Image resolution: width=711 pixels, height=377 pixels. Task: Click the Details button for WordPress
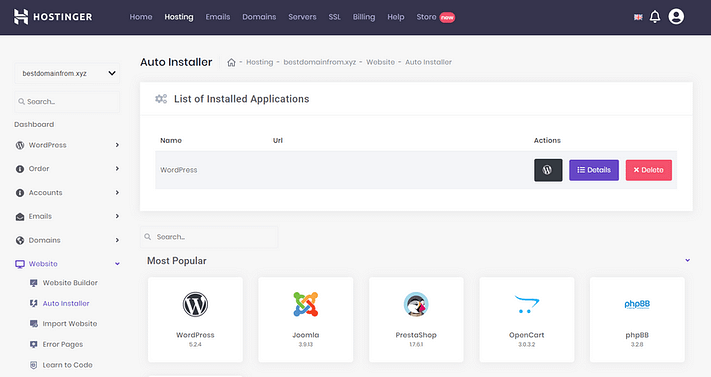click(x=594, y=170)
